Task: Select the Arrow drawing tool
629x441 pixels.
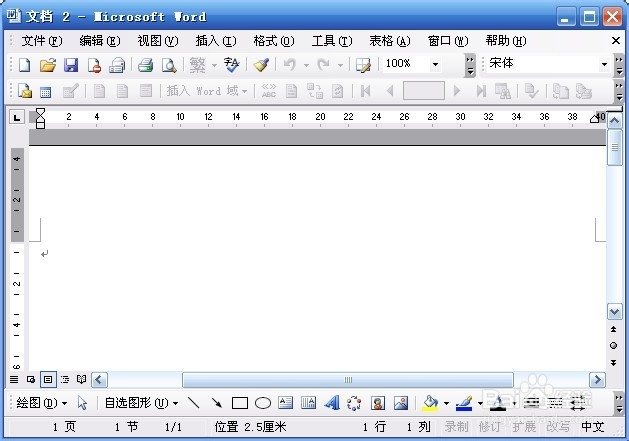Action: click(x=217, y=402)
